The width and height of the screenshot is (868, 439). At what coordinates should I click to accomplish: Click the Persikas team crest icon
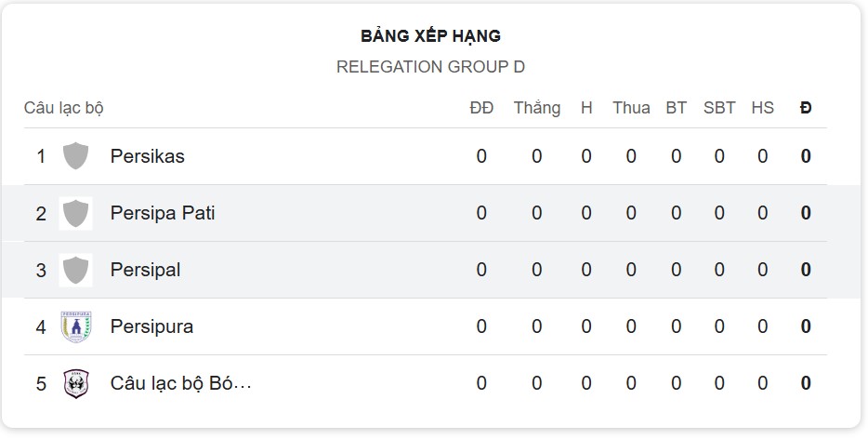point(75,156)
